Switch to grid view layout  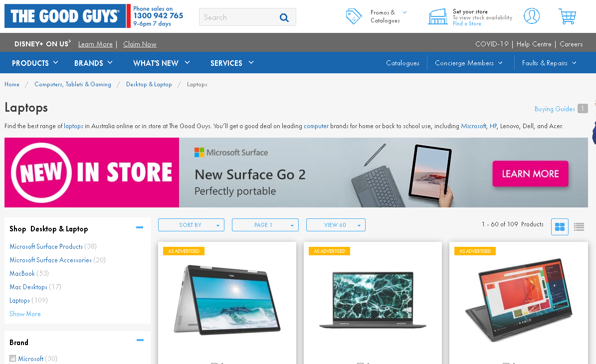coord(560,227)
